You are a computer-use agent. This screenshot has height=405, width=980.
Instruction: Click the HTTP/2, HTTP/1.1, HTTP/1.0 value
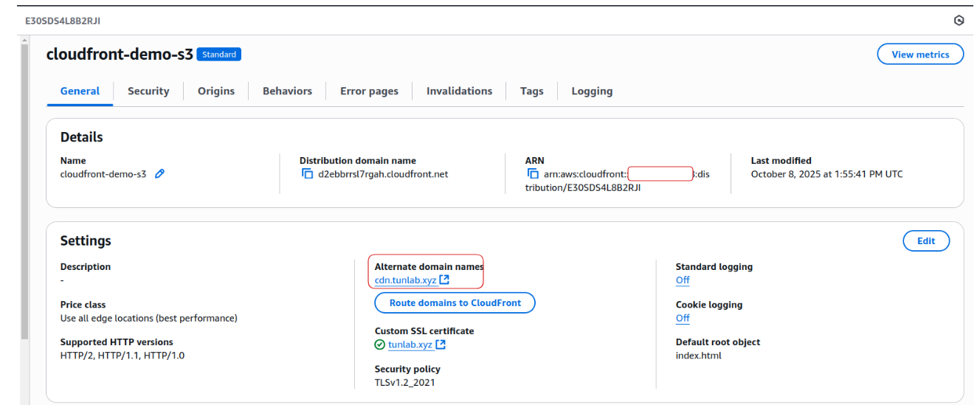tap(122, 356)
